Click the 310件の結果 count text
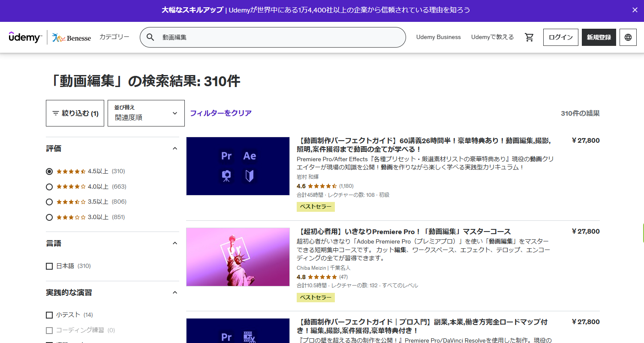The width and height of the screenshot is (644, 343). point(580,113)
